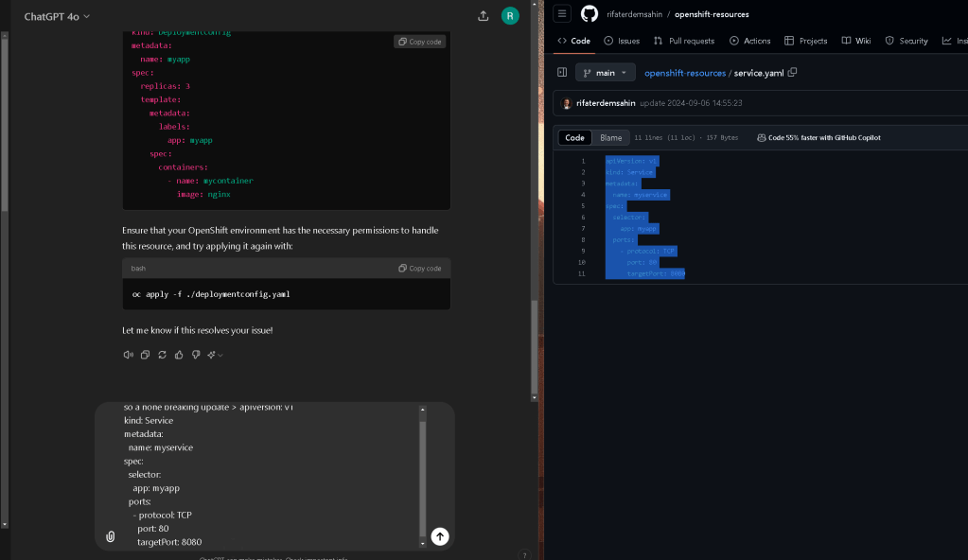Viewport: 968px width, 560px height.
Task: Switch to the Projects tab
Action: [x=805, y=41]
